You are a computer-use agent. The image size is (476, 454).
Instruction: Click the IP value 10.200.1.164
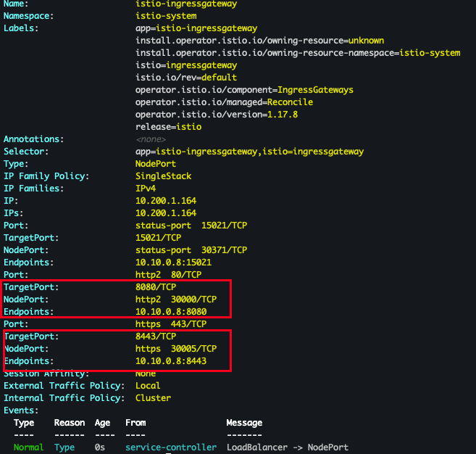point(166,201)
